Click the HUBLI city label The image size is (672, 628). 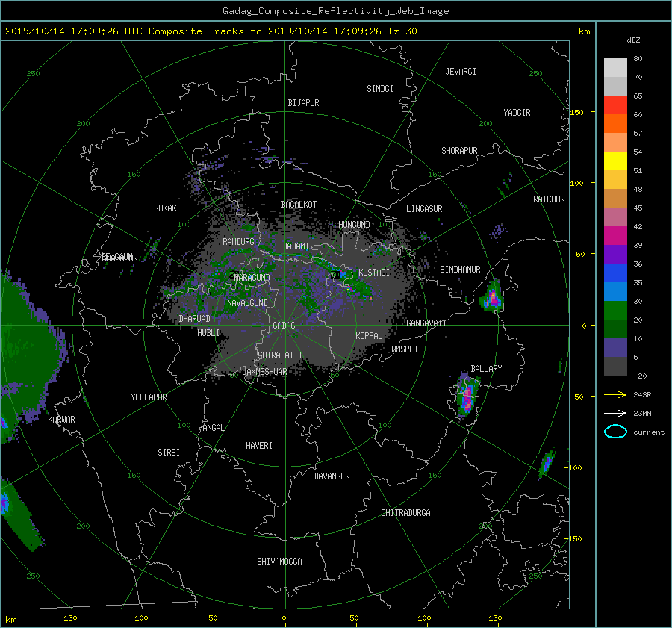tap(208, 332)
